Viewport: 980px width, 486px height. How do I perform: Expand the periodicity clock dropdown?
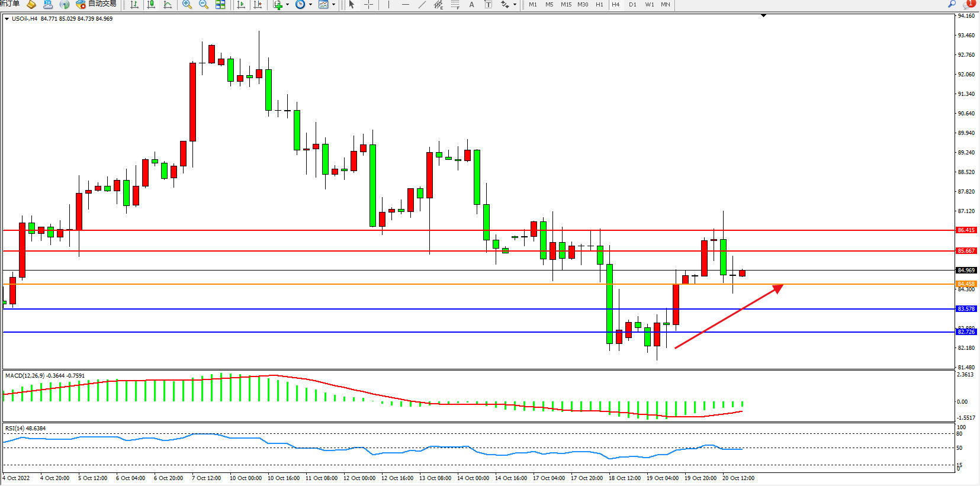point(310,5)
